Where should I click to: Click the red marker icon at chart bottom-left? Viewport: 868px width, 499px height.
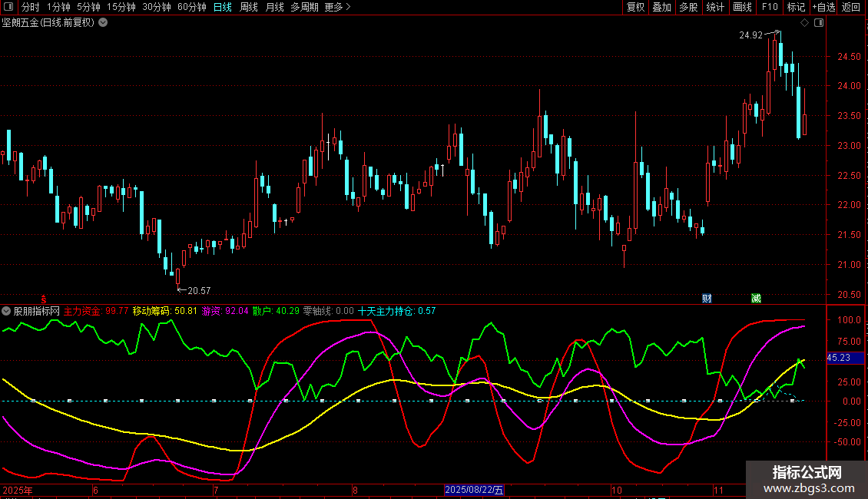44,298
